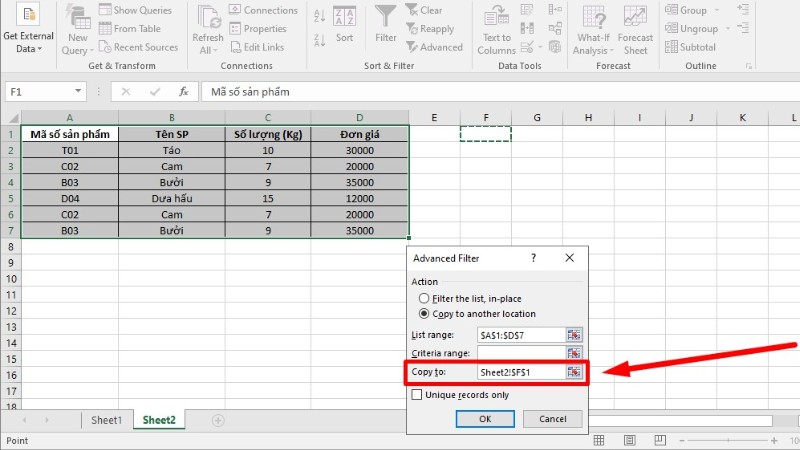Click the List range collapse icon
Screen dimensions: 800x450
[574, 334]
